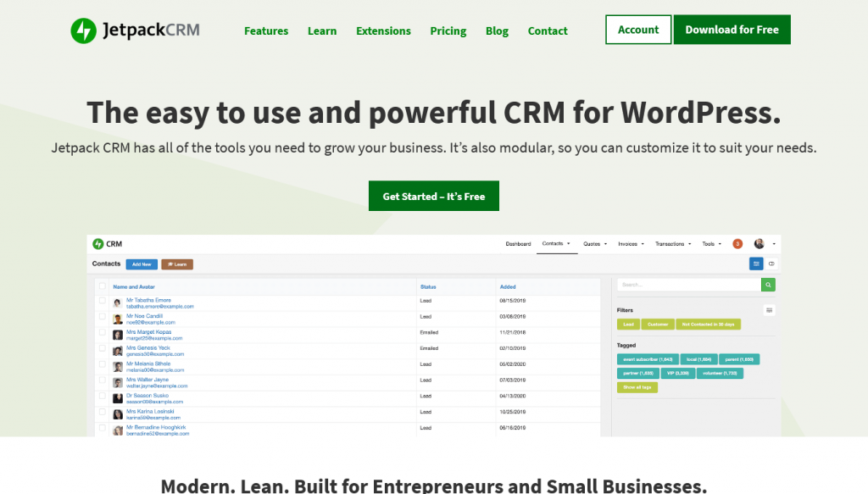Filter by the volunteer tag
Viewport: 868px width, 494px height.
coord(720,374)
